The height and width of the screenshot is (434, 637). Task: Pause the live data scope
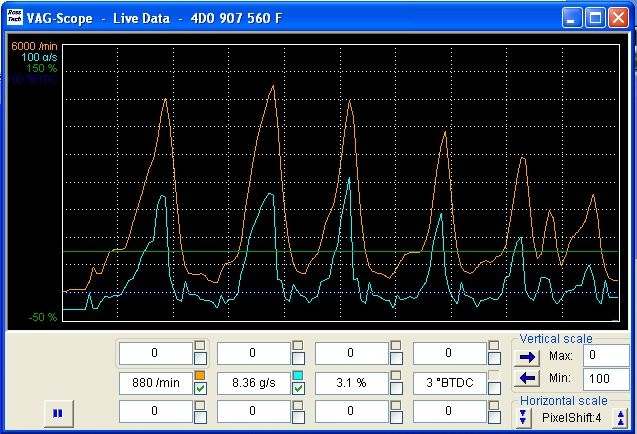[x=58, y=411]
